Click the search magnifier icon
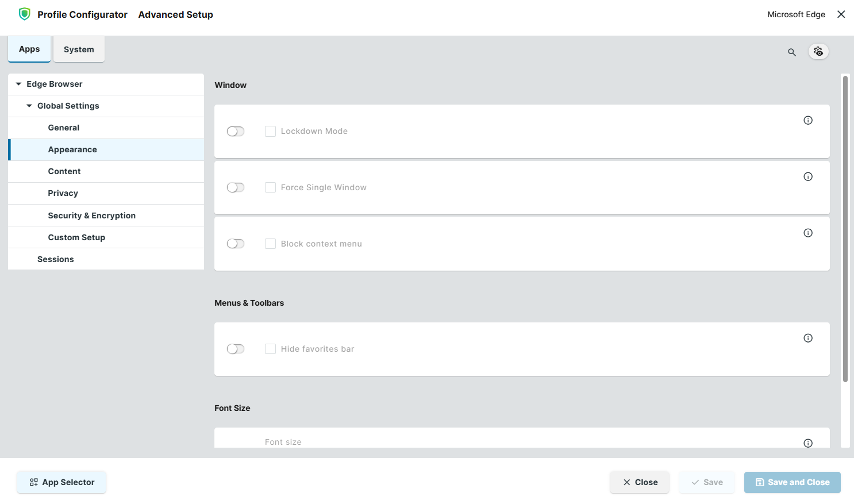Image resolution: width=854 pixels, height=504 pixels. click(791, 52)
